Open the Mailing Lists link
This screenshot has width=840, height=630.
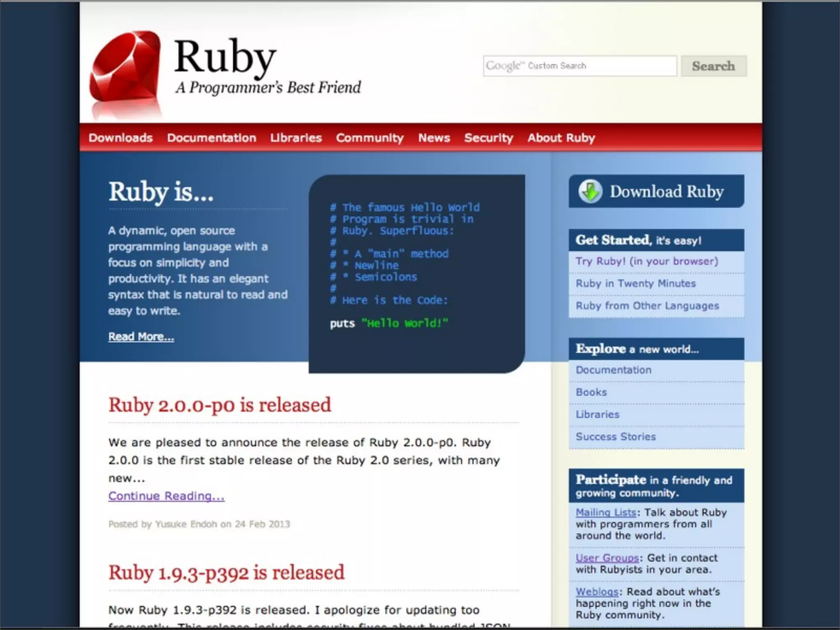coord(605,512)
